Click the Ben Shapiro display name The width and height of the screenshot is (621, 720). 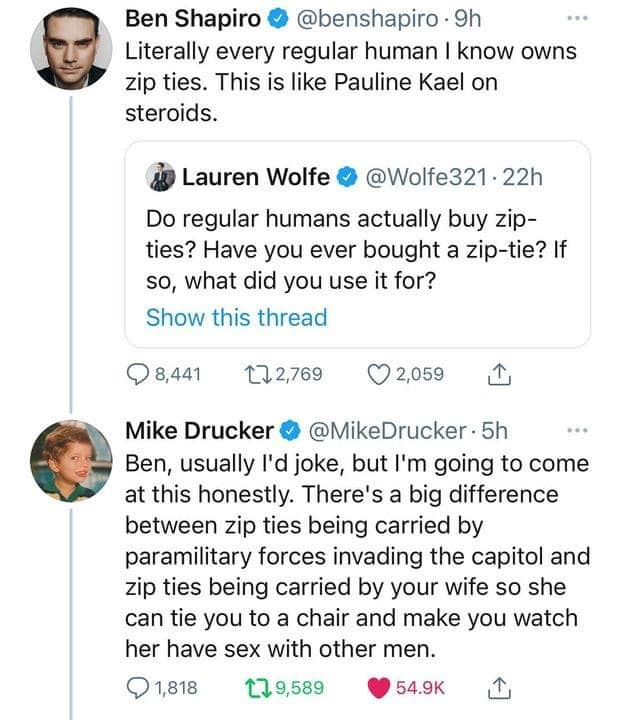[192, 19]
